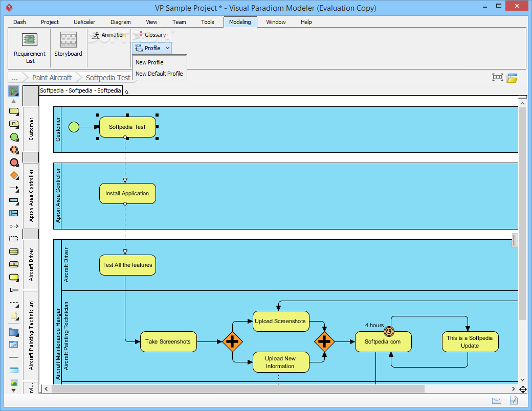
Task: Select the Customer side tab
Action: point(31,129)
